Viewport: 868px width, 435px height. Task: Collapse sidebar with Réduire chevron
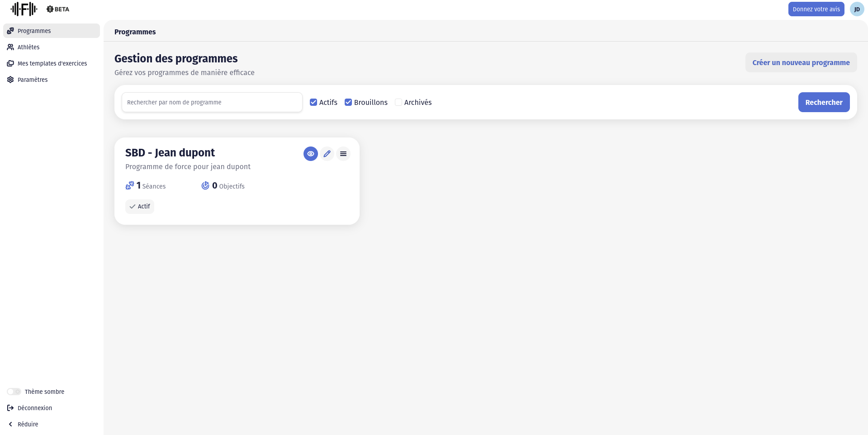point(10,424)
